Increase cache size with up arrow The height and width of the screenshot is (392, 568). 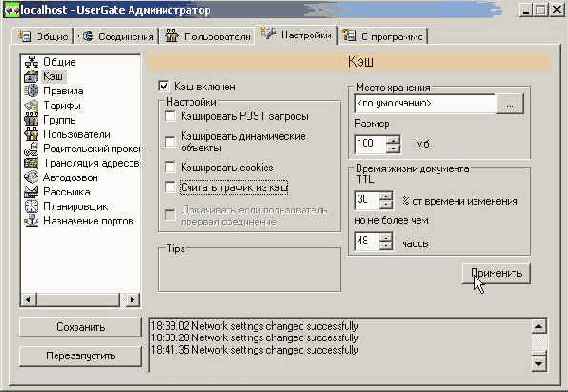393,139
